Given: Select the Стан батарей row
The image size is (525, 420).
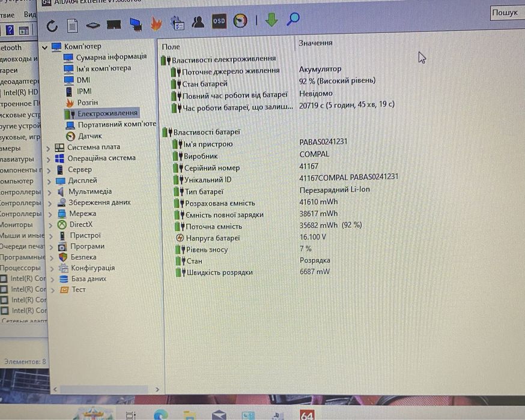Looking at the screenshot, I should coord(273,83).
